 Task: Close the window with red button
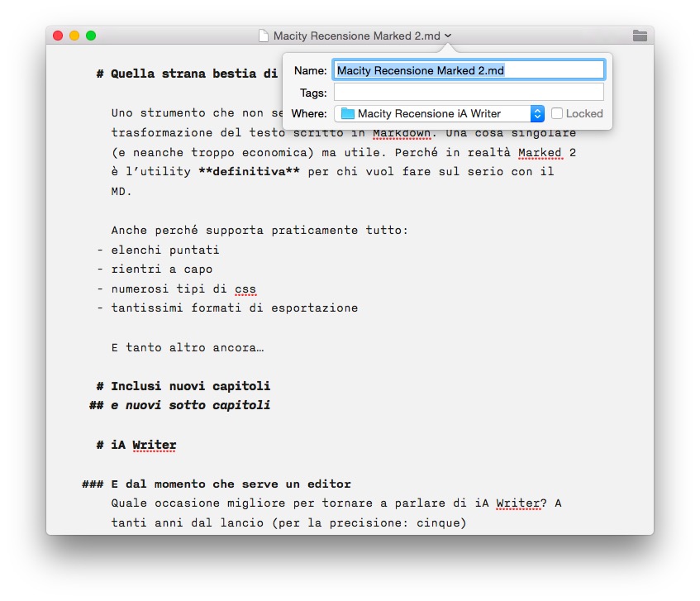point(58,36)
